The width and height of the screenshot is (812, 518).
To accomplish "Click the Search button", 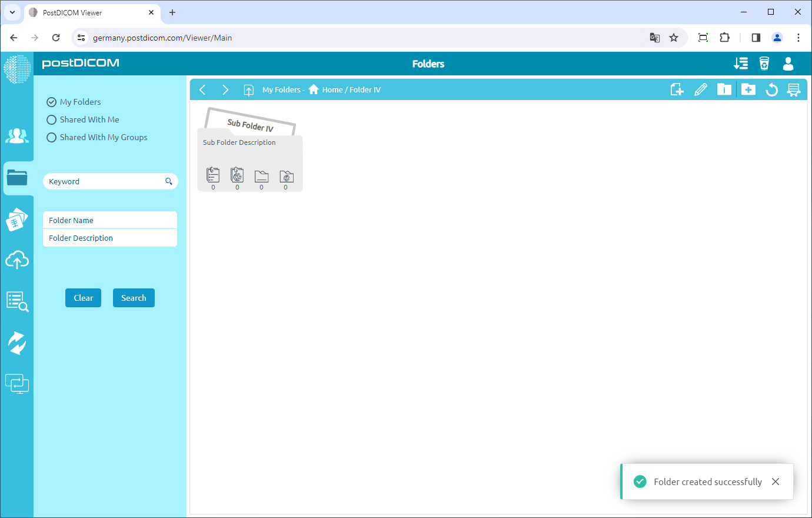I will (x=134, y=297).
